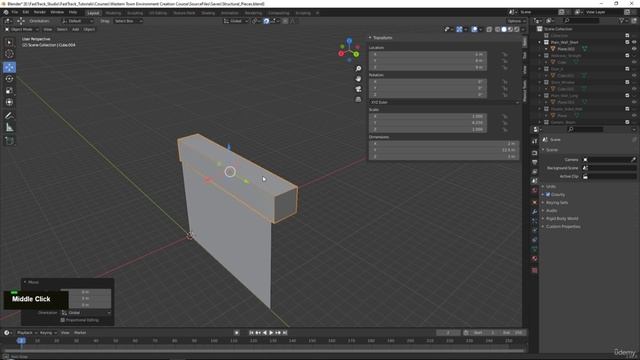
Task: Switch to material preview shading
Action: [510, 29]
